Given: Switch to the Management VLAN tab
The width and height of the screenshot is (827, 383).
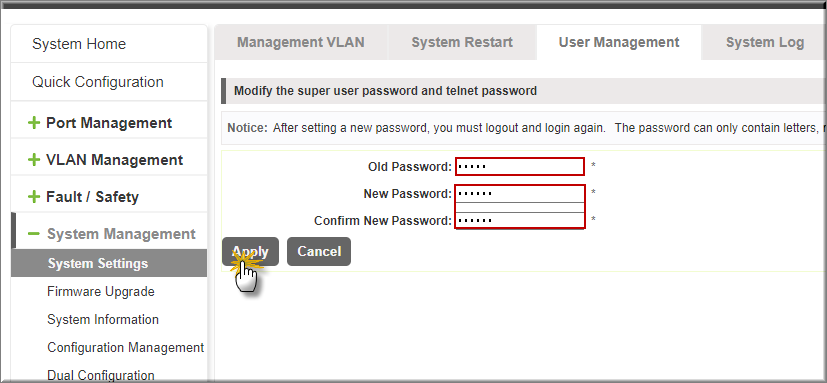Looking at the screenshot, I should pos(301,42).
